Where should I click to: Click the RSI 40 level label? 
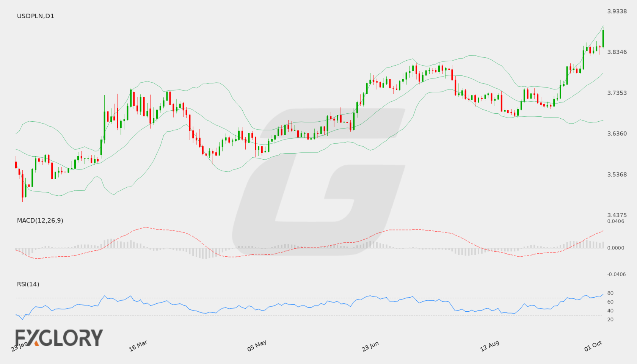[610, 311]
